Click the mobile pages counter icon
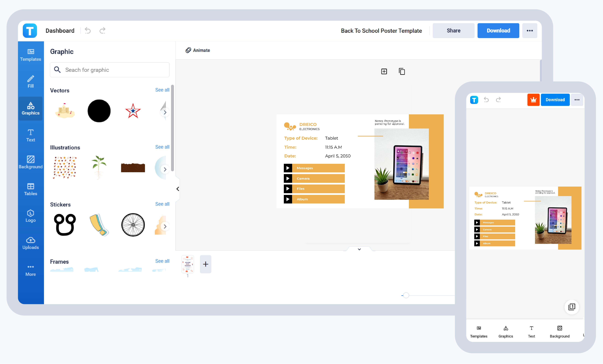603x364 pixels. 572,307
